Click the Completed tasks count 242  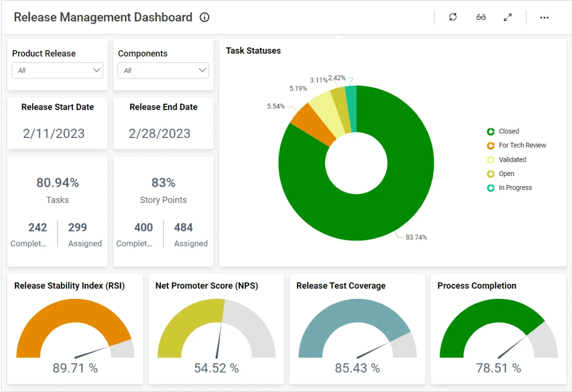tap(38, 227)
